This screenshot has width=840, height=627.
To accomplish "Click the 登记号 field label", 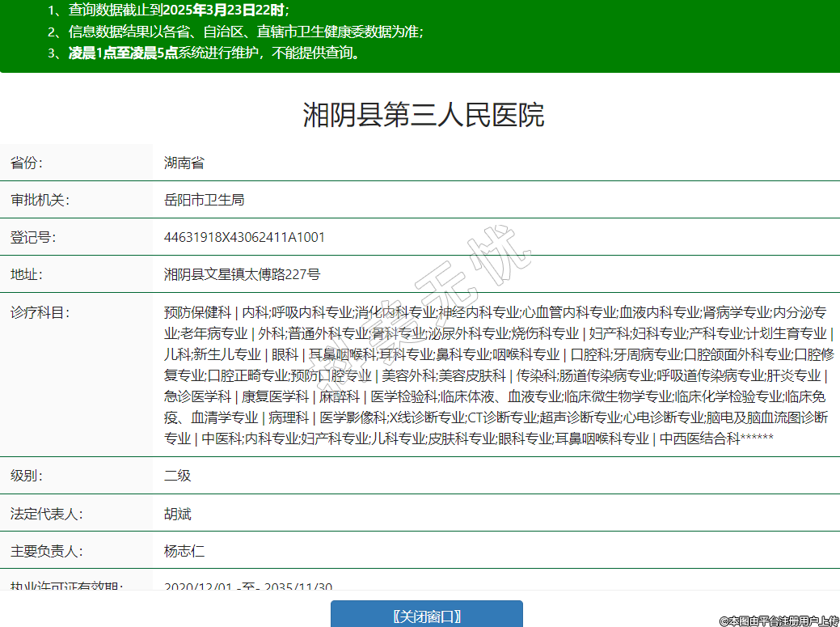I will (33, 237).
